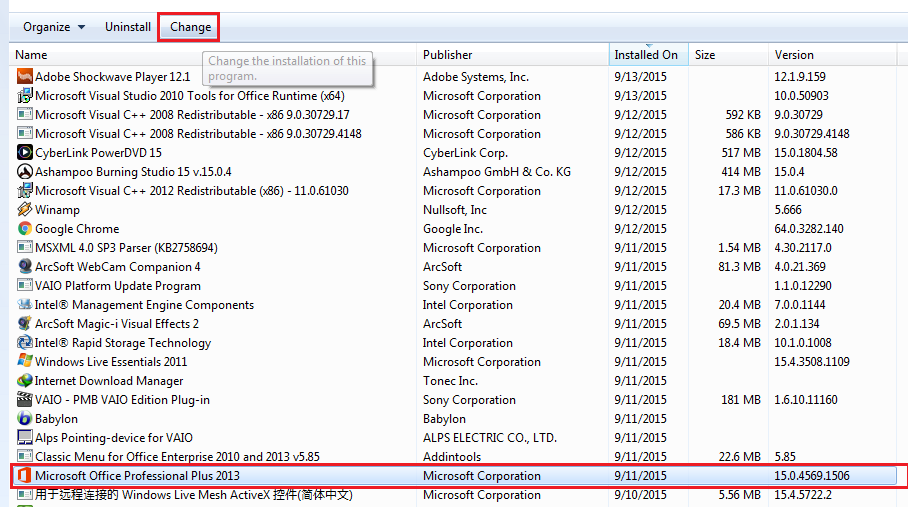The width and height of the screenshot is (908, 507).
Task: Select CyberLink PowerDVD 15 entry
Action: (x=98, y=153)
